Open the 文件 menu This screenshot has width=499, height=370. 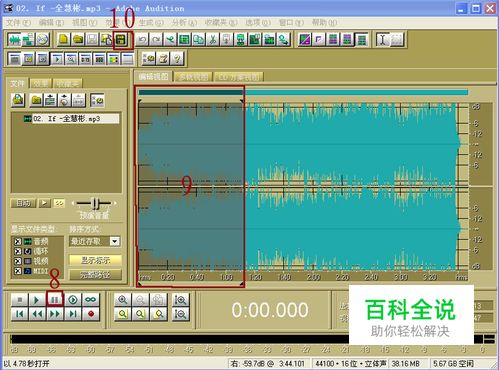click(x=18, y=23)
